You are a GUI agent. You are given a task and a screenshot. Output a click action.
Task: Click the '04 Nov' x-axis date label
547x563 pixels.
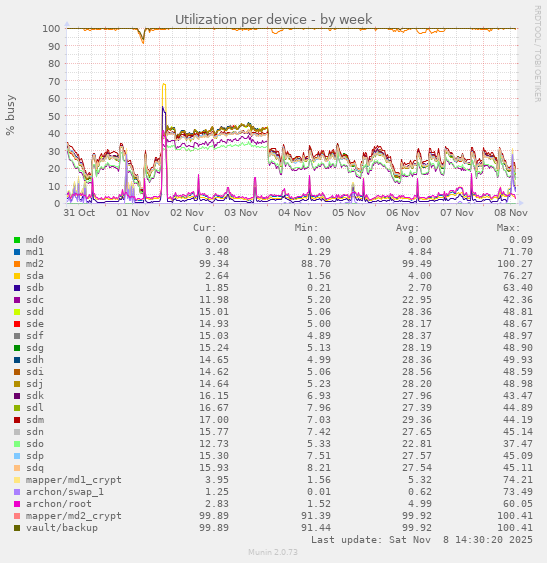coord(295,213)
